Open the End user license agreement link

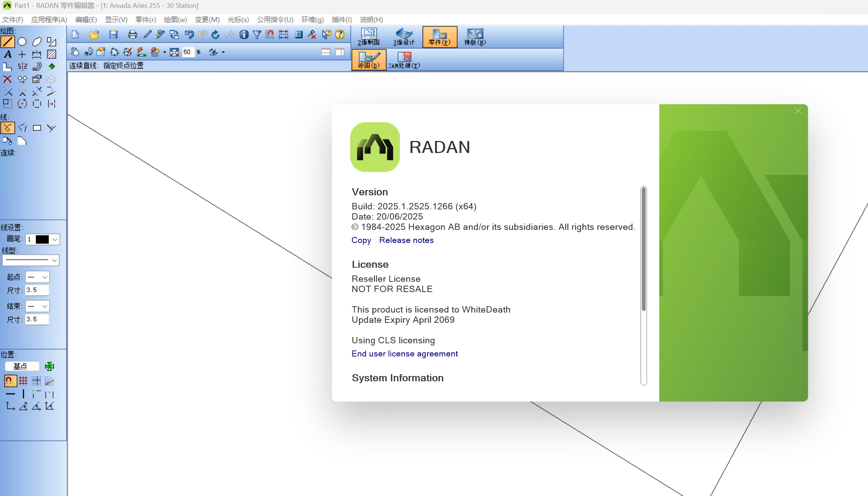pos(405,354)
